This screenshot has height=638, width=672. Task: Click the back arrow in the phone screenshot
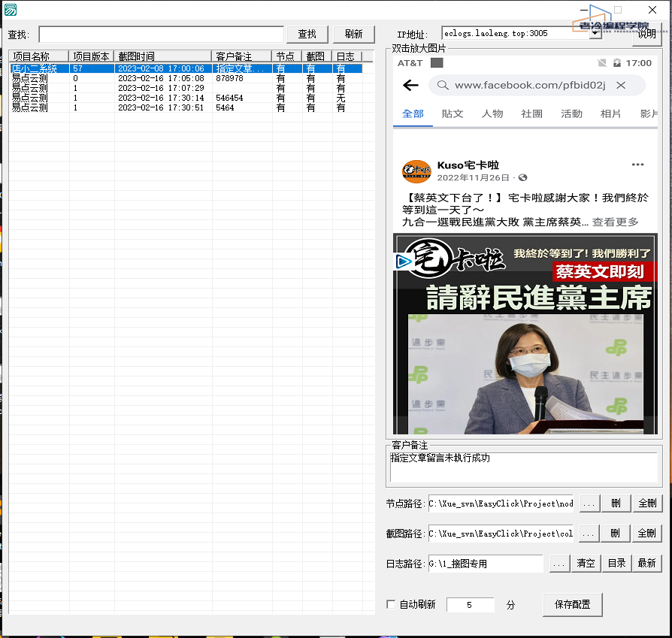click(410, 85)
